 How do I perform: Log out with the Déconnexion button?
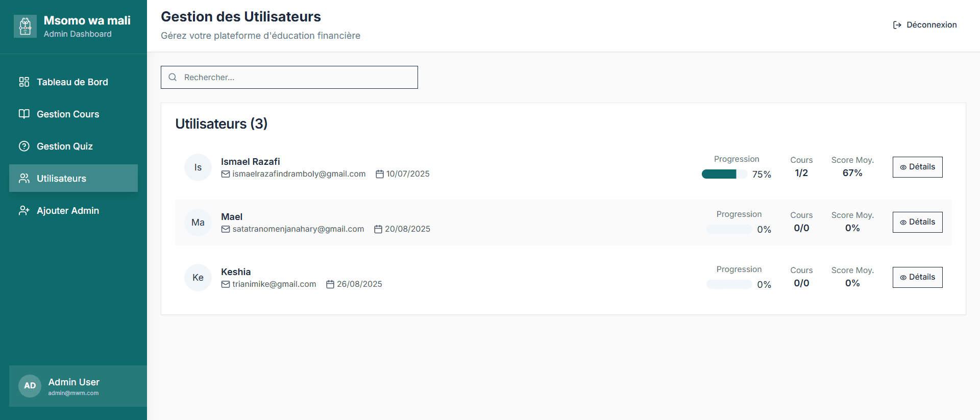pyautogui.click(x=924, y=25)
